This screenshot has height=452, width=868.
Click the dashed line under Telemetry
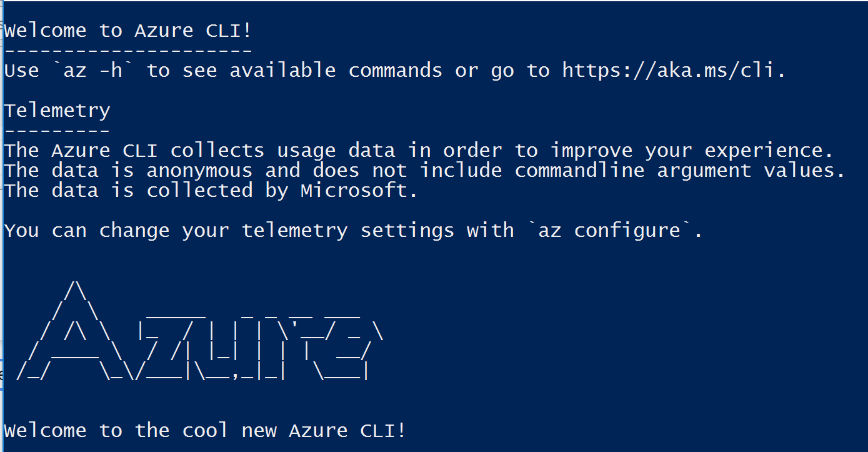click(57, 131)
